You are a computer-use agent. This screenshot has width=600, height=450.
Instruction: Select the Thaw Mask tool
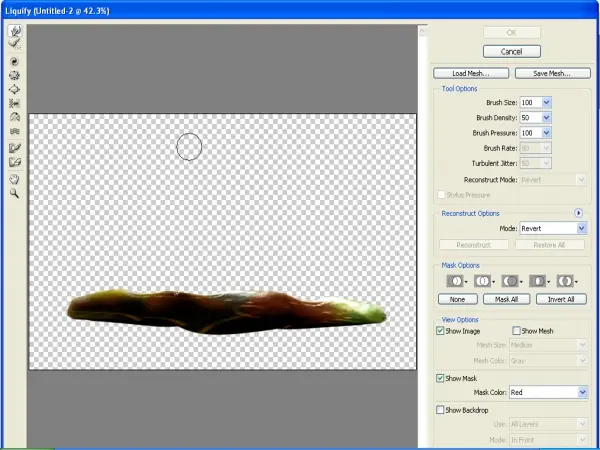pos(15,162)
